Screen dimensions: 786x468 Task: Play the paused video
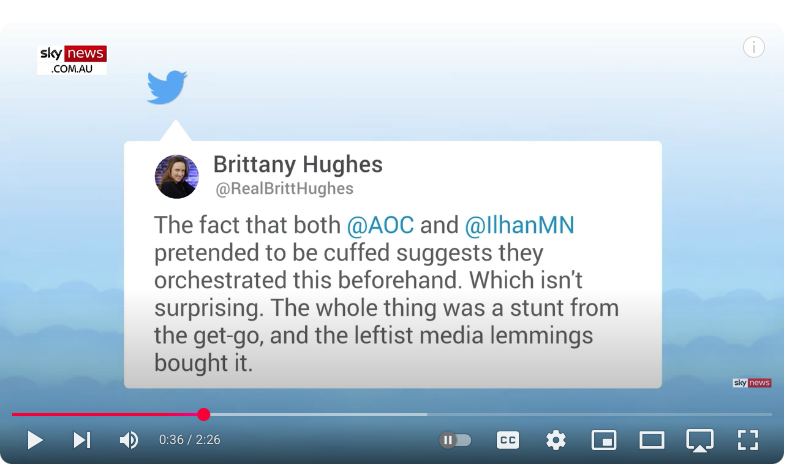35,440
